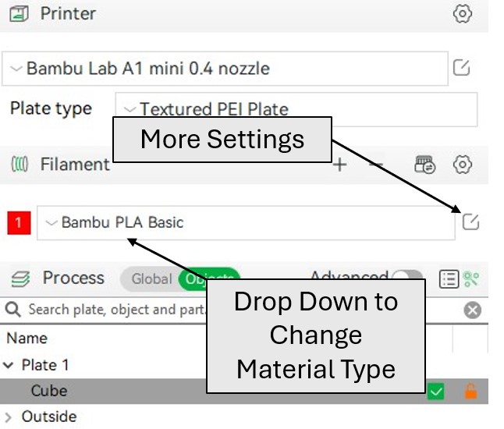Image resolution: width=504 pixels, height=429 pixels.
Task: Click the compare presets icon
Action: coord(471,278)
